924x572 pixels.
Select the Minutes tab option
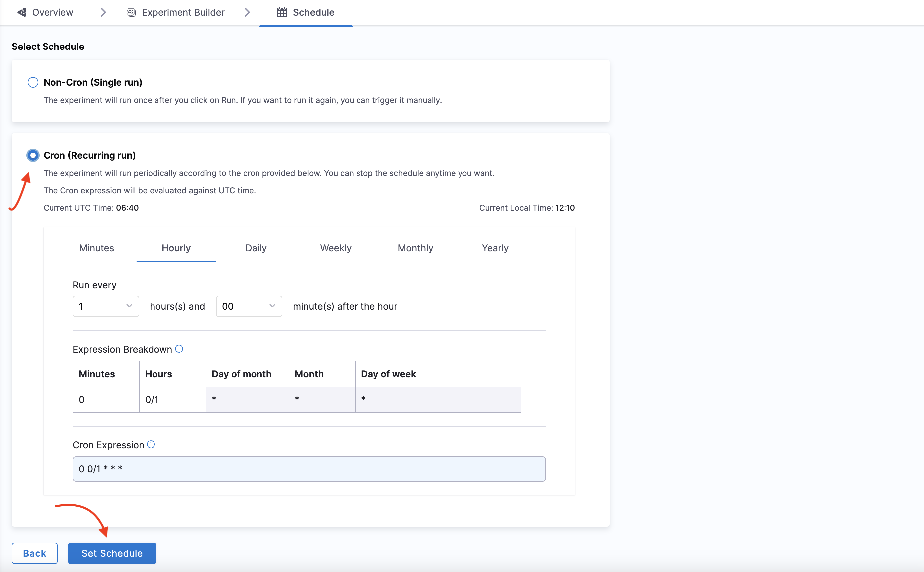click(x=96, y=247)
